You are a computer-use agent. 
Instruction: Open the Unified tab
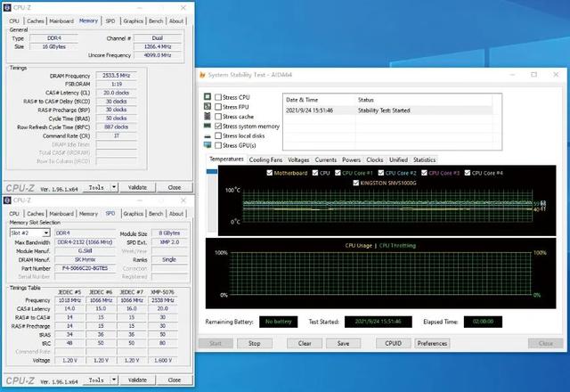click(x=398, y=159)
